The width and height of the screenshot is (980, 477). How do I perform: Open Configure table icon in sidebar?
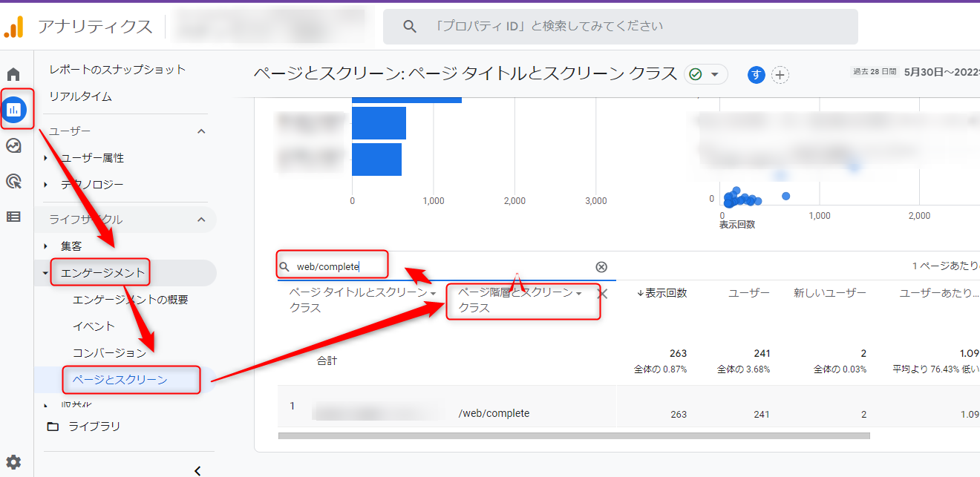(13, 217)
